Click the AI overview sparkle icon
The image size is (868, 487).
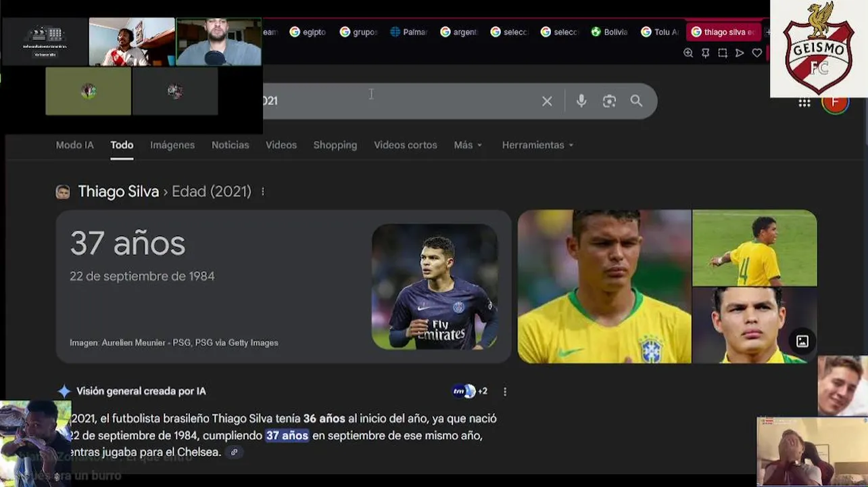click(64, 391)
